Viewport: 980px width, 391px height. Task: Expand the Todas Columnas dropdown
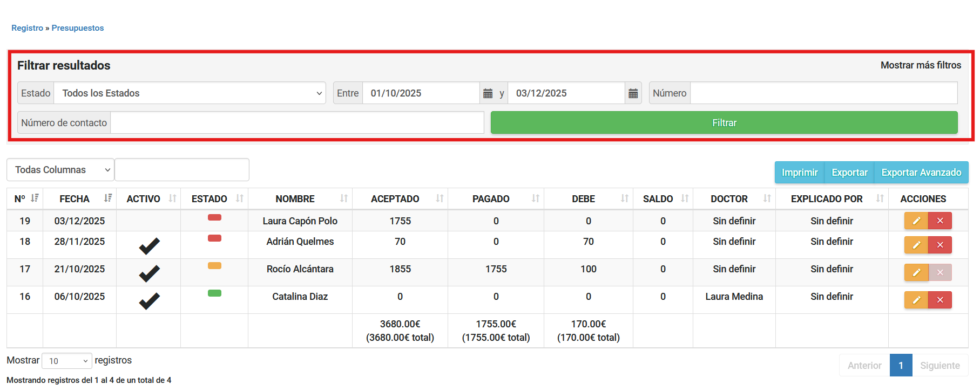(60, 170)
